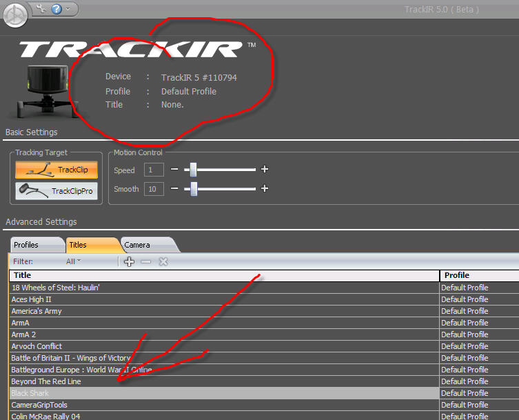Click the delete X icon in filter bar
Viewport: 519px width, 420px height.
pyautogui.click(x=163, y=261)
